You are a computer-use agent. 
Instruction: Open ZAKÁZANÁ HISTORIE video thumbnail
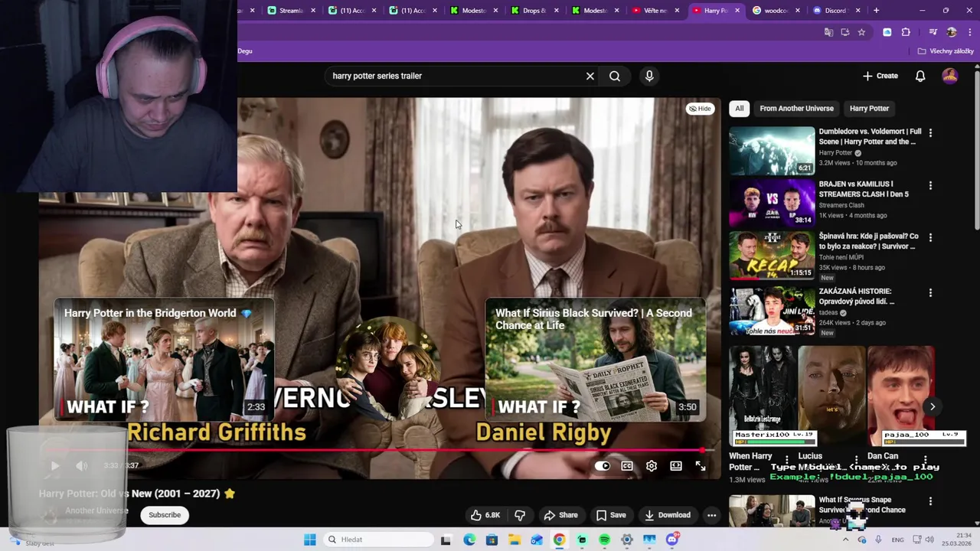[x=772, y=311]
